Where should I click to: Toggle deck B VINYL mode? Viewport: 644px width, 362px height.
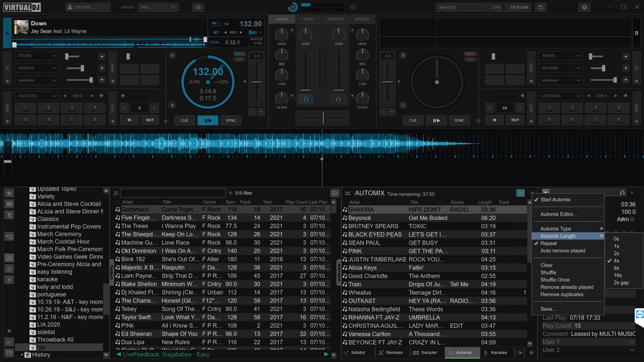pos(470,54)
